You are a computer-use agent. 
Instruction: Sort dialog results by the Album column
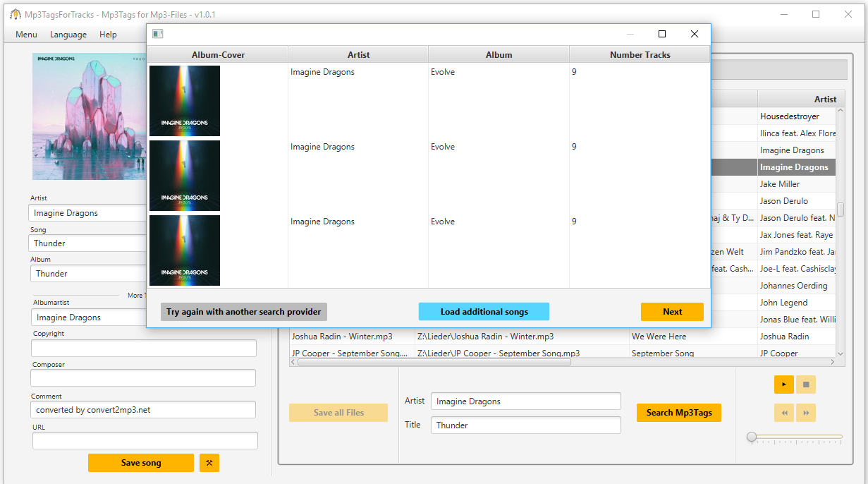(x=499, y=54)
